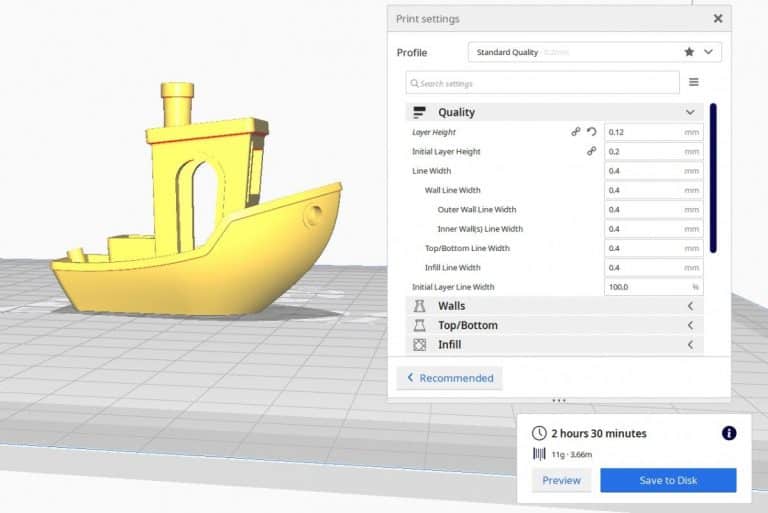
Task: Expand the Top/Bottom section
Action: tap(554, 325)
